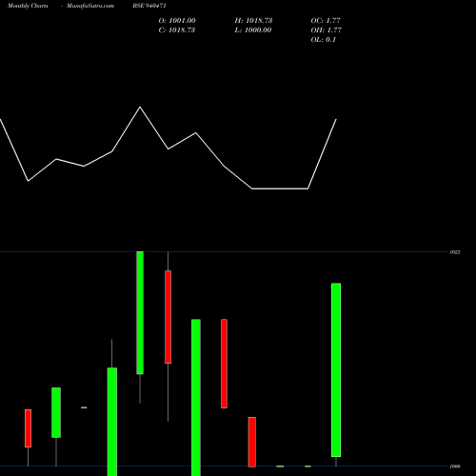Click the MunafaSutra.com label

click(x=90, y=6)
